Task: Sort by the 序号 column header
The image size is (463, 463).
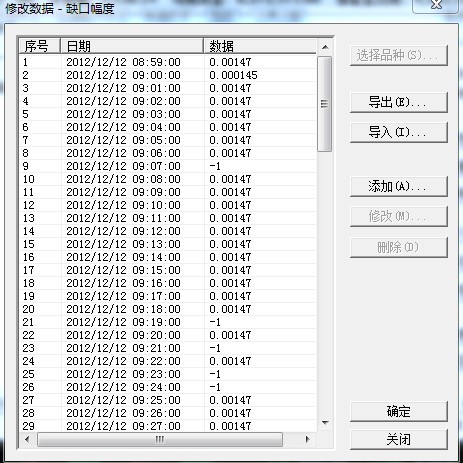Action: [x=40, y=46]
